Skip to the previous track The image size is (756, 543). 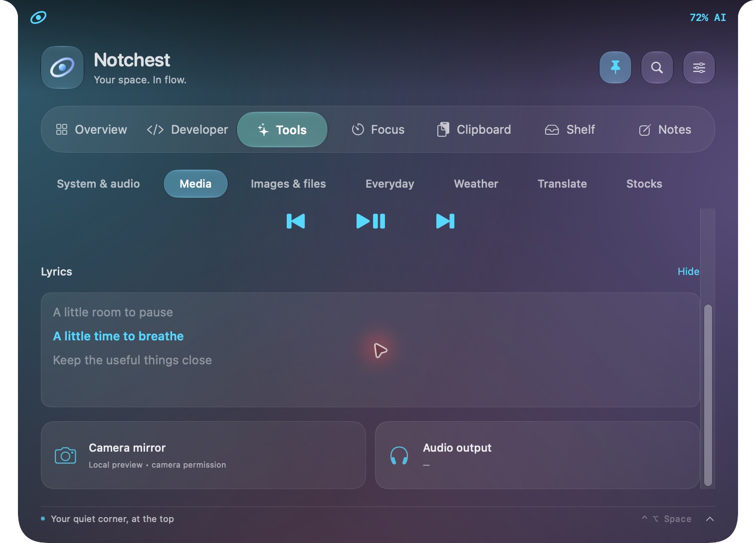(x=296, y=221)
